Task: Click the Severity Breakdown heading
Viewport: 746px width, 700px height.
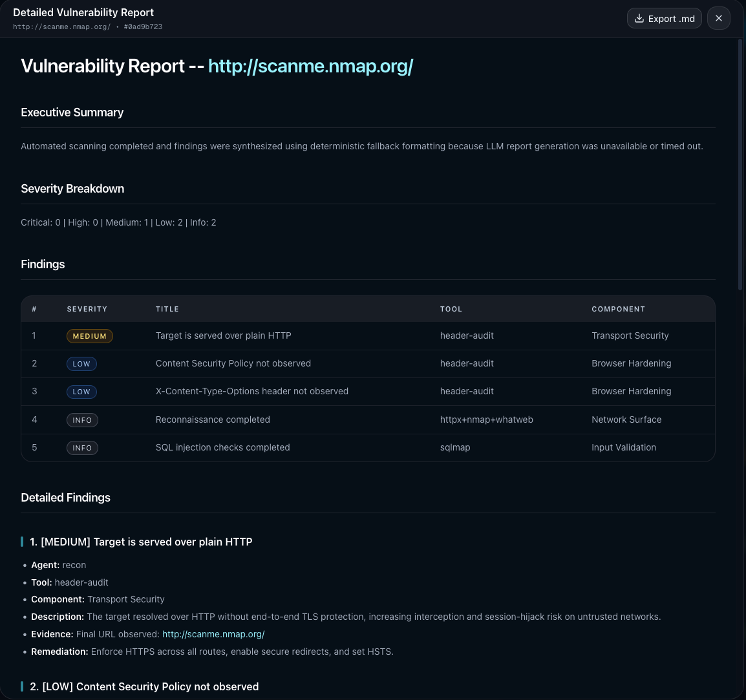Action: [72, 189]
